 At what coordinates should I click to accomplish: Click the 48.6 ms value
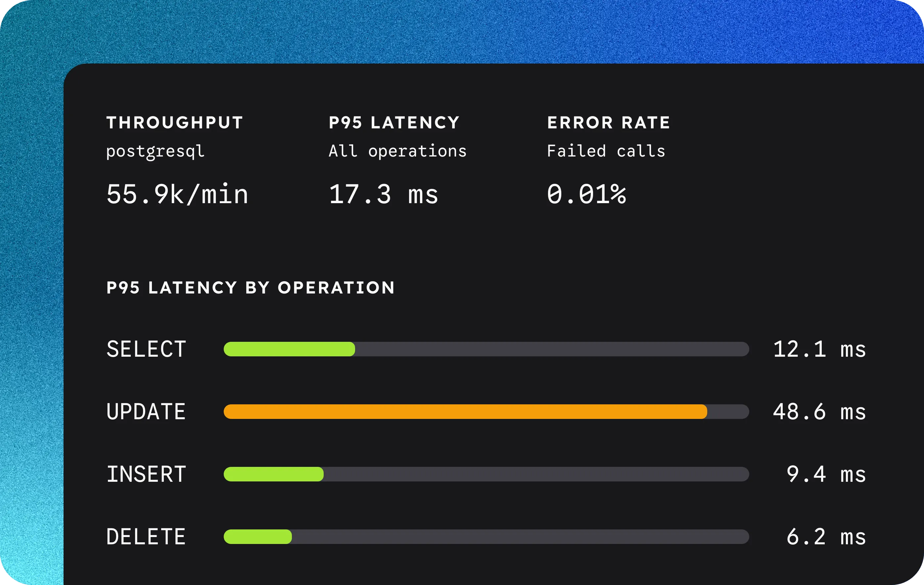[x=820, y=412]
